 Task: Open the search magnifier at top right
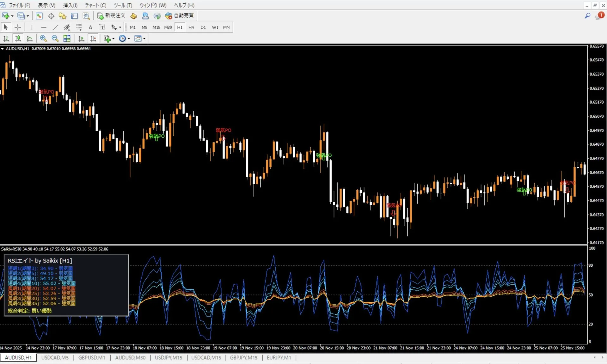[587, 15]
